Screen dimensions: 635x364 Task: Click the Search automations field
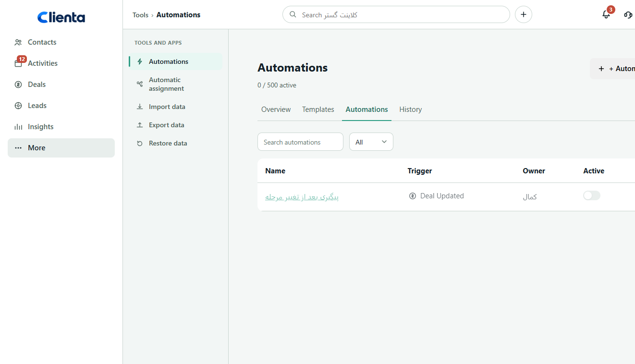click(300, 142)
